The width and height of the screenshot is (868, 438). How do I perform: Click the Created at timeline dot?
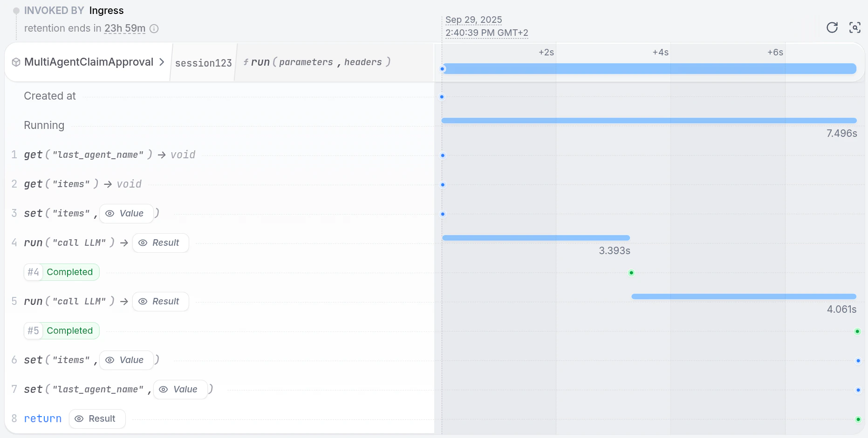(x=442, y=97)
